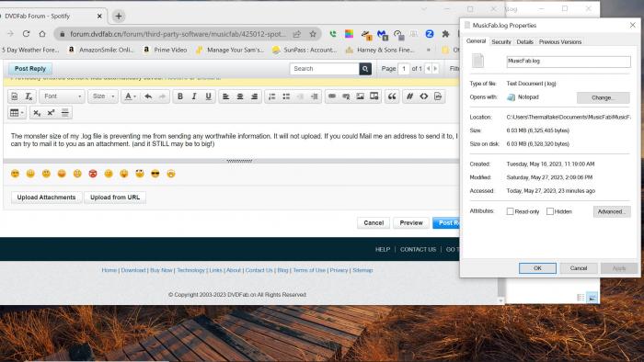Toggle italic formatting
The image size is (644, 362).
click(194, 96)
